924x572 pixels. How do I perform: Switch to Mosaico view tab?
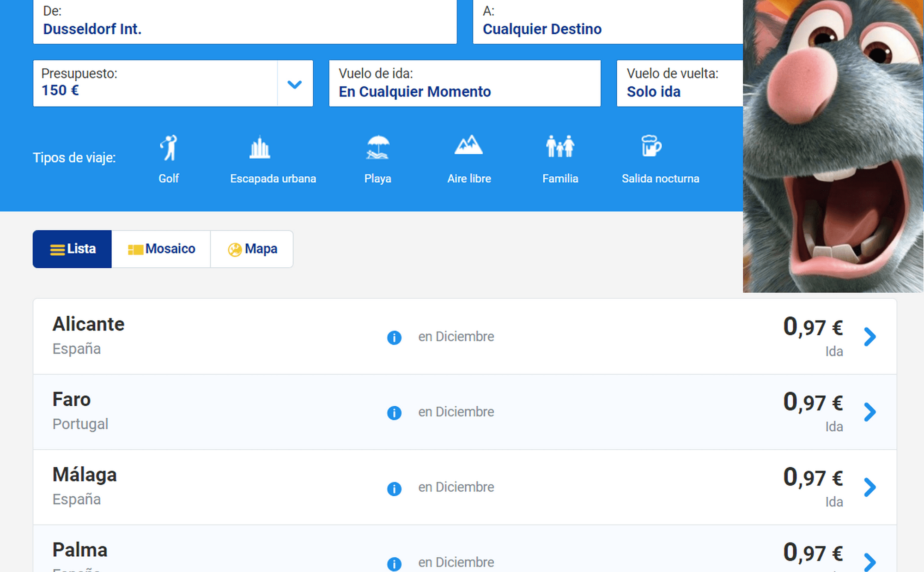[x=161, y=249]
